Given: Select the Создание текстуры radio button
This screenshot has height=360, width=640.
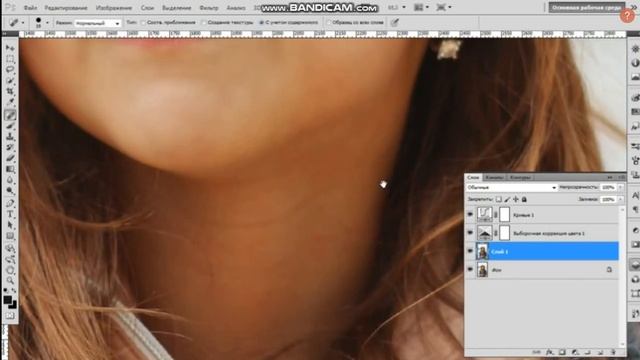Looking at the screenshot, I should (203, 22).
